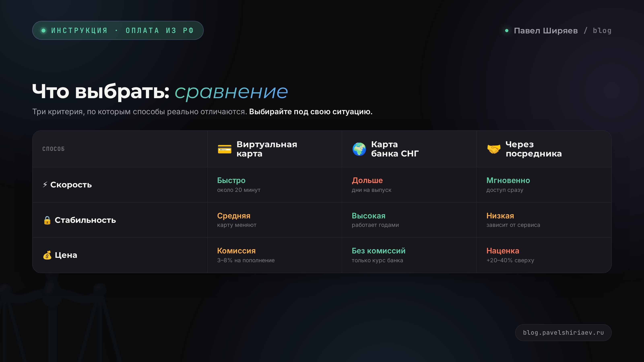Click the Быстро cell value
644x362 pixels.
coord(231,180)
